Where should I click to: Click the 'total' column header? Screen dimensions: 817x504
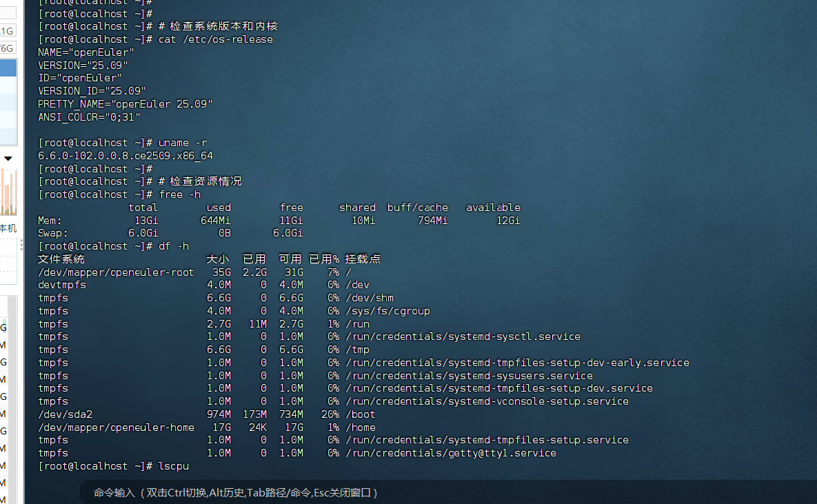pyautogui.click(x=143, y=208)
